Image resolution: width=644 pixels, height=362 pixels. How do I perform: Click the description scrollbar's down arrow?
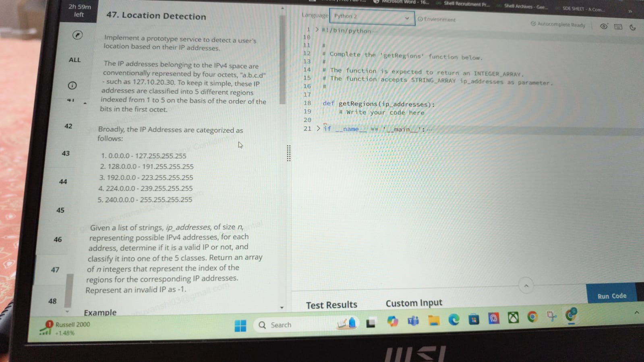click(x=282, y=308)
